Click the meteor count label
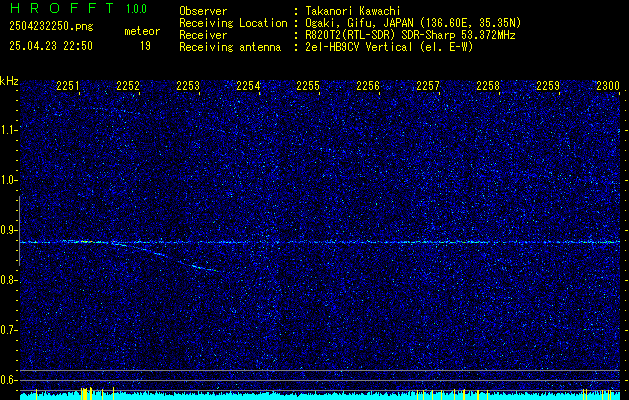 click(142, 31)
